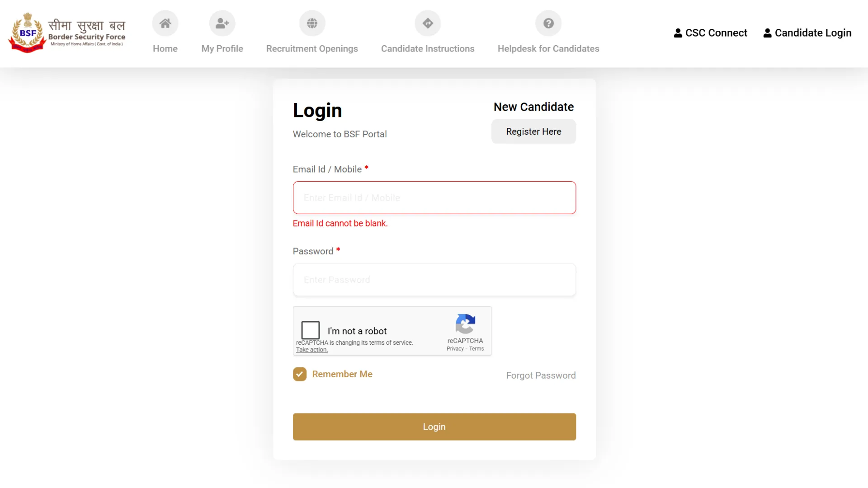Check the I'm not a robot box
The width and height of the screenshot is (868, 488).
tap(311, 330)
